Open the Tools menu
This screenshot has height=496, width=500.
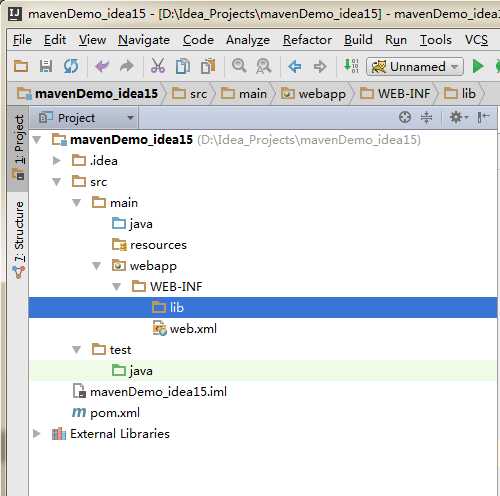[436, 40]
